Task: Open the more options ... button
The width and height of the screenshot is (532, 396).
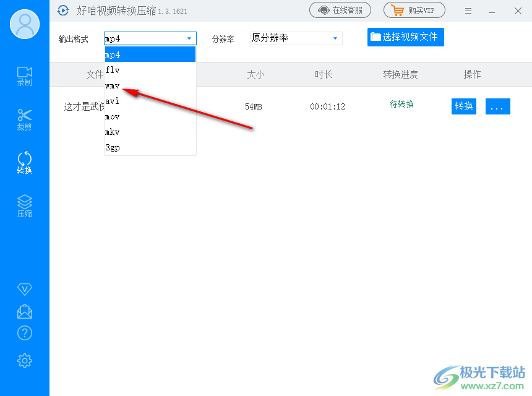Action: [x=498, y=106]
